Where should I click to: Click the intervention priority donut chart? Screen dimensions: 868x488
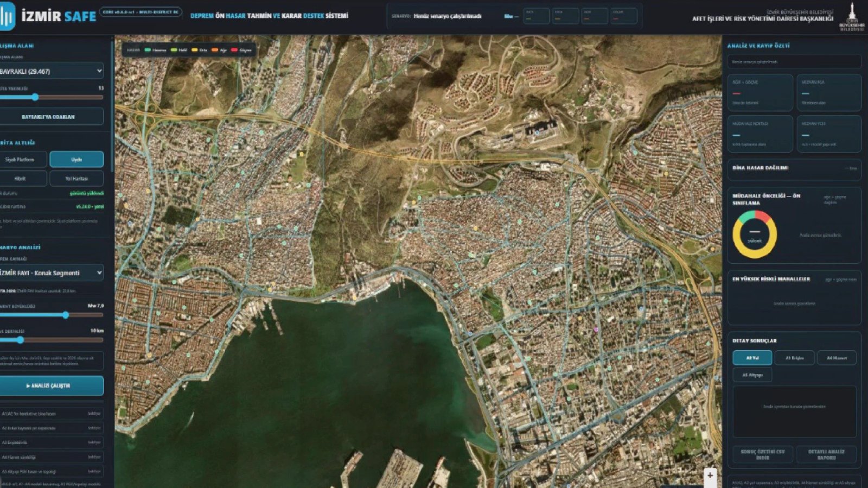tap(755, 235)
